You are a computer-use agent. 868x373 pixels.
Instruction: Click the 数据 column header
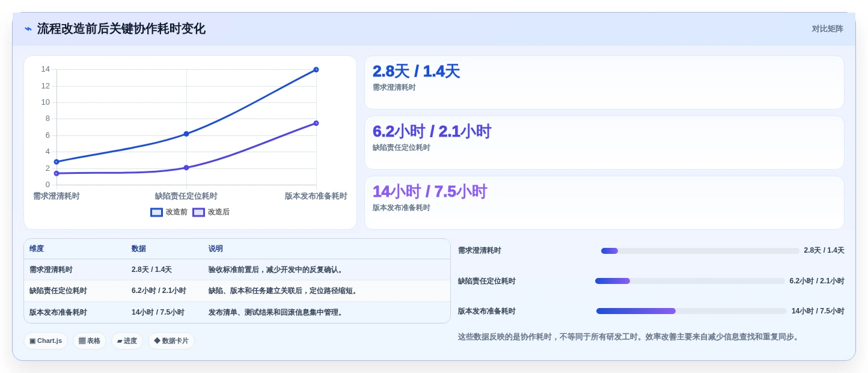coord(139,249)
